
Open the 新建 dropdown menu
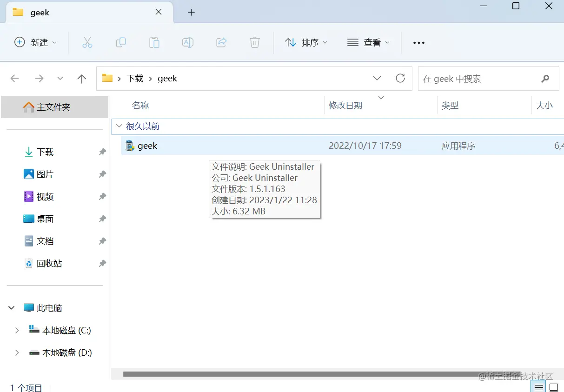pyautogui.click(x=36, y=42)
